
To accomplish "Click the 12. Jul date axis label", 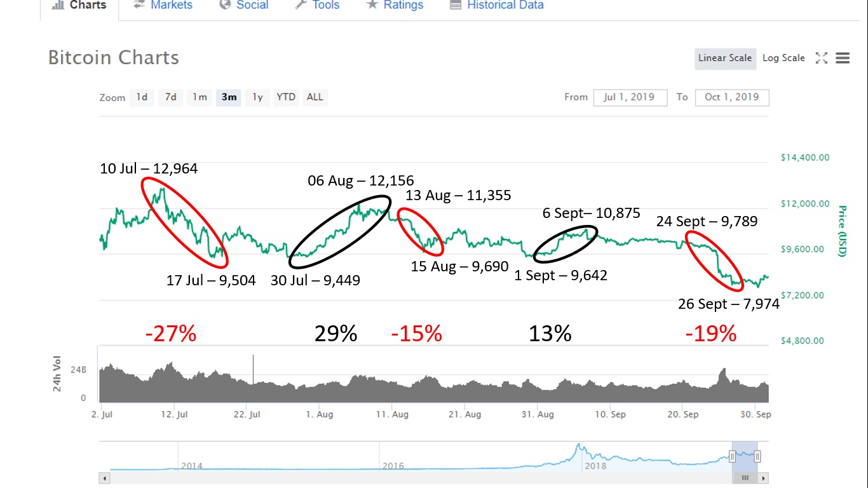I will 174,414.
